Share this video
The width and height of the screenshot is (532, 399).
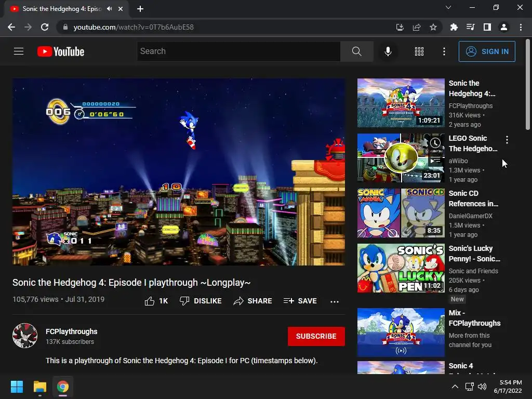click(253, 301)
